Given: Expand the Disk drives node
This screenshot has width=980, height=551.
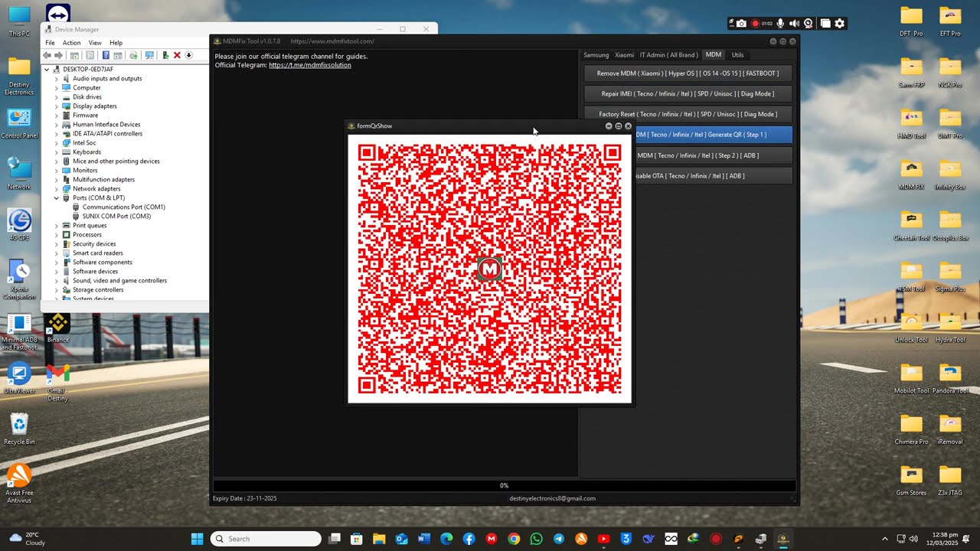Looking at the screenshot, I should pyautogui.click(x=57, y=97).
